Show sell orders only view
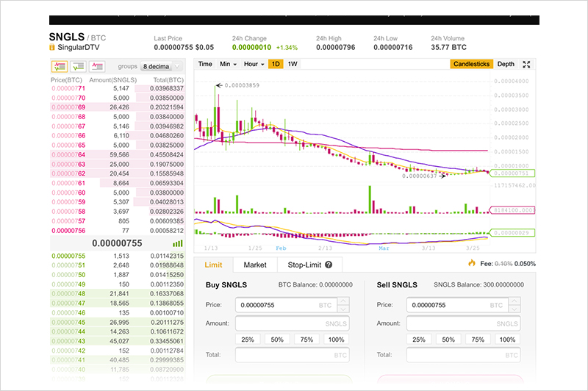 pos(98,67)
